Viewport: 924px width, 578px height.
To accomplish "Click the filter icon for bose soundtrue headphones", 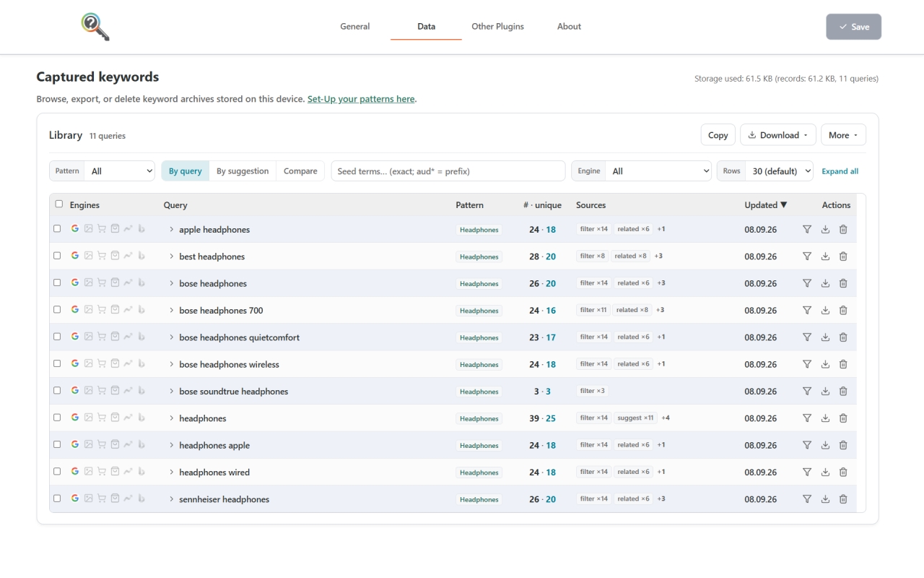I will click(x=807, y=391).
